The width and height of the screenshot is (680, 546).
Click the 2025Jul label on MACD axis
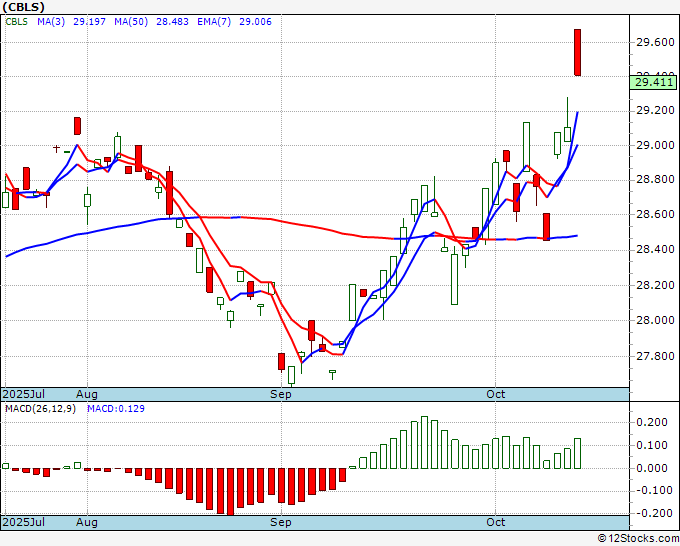(x=23, y=522)
